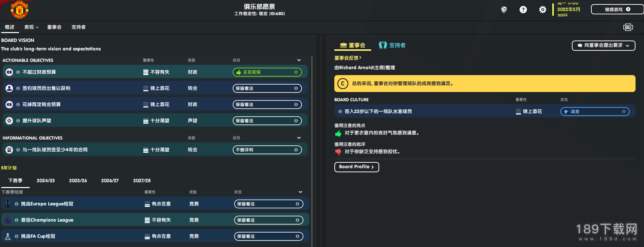This screenshot has height=247, width=644.
Task: Click the 满意 status pill
Action: pyautogui.click(x=595, y=112)
